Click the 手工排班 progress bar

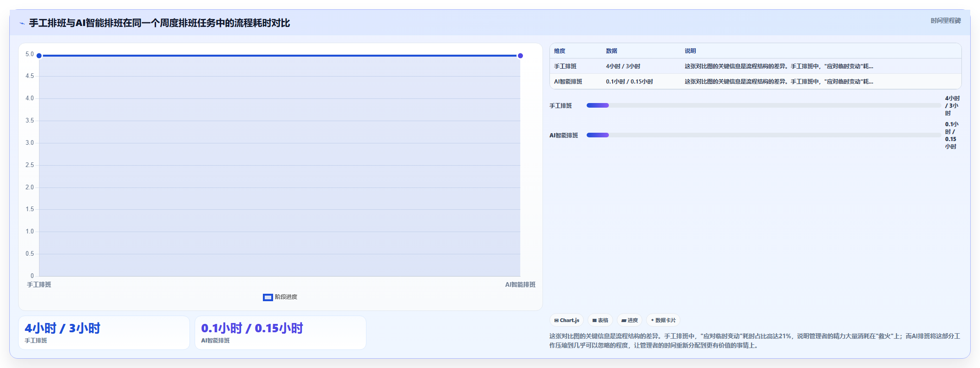click(764, 105)
